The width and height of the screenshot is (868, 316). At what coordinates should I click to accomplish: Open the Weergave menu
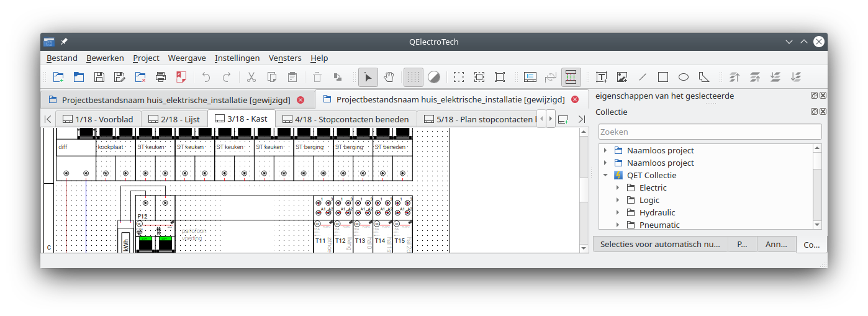coord(187,58)
